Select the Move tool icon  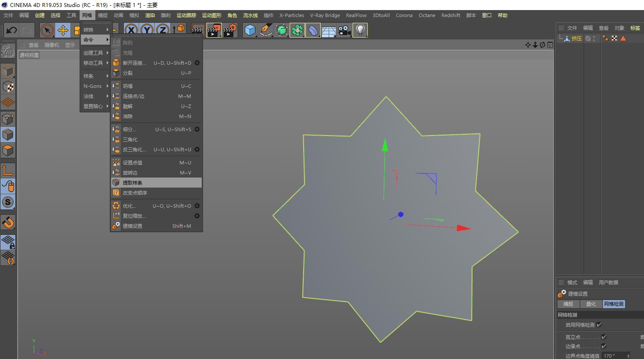(63, 30)
